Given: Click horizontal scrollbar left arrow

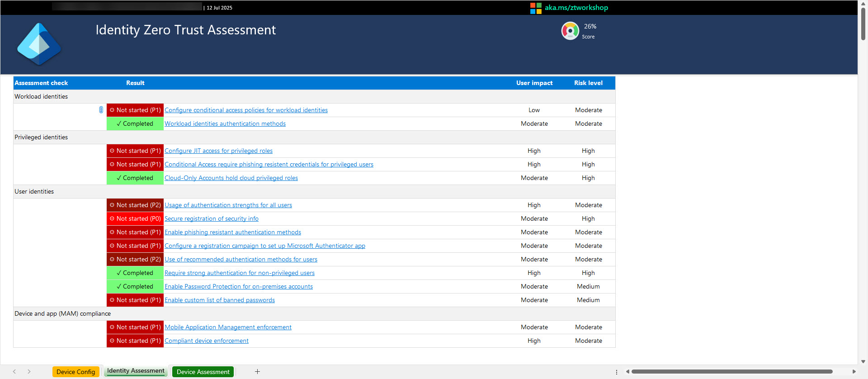Looking at the screenshot, I should coord(627,371).
